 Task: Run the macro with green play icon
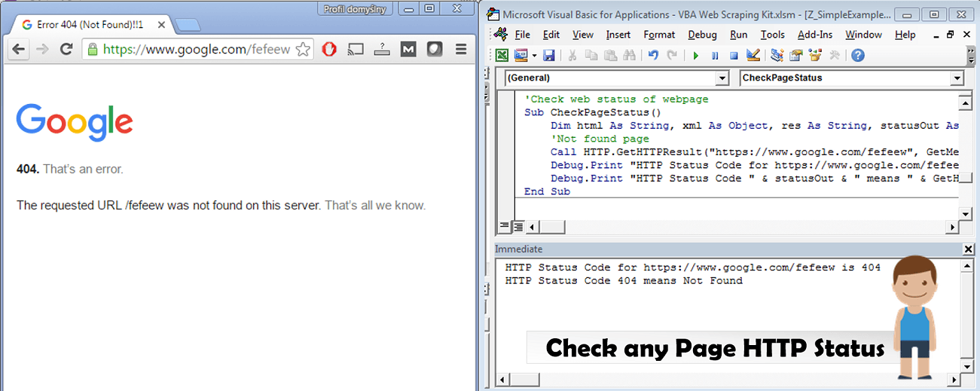pos(695,55)
